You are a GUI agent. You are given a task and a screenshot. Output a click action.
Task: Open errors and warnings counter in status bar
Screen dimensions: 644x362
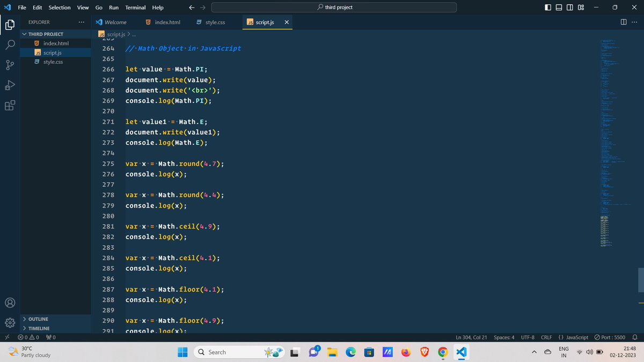(29, 337)
